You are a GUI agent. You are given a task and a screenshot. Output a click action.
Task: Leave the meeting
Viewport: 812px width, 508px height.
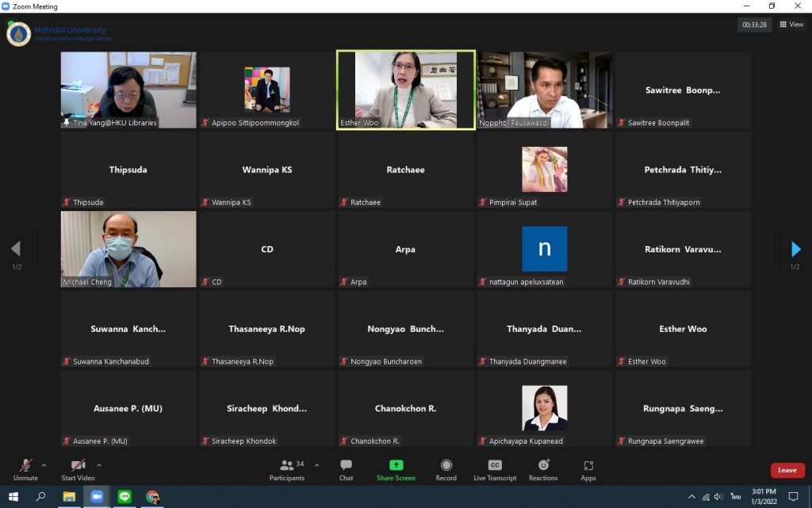[787, 470]
